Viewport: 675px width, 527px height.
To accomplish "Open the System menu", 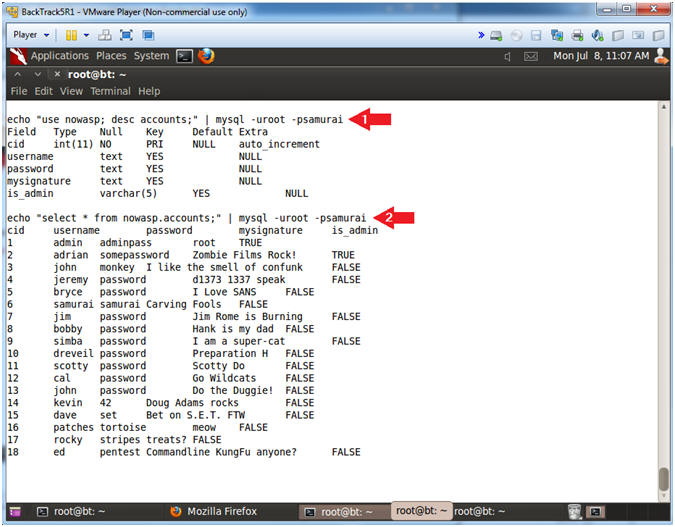I will point(151,56).
